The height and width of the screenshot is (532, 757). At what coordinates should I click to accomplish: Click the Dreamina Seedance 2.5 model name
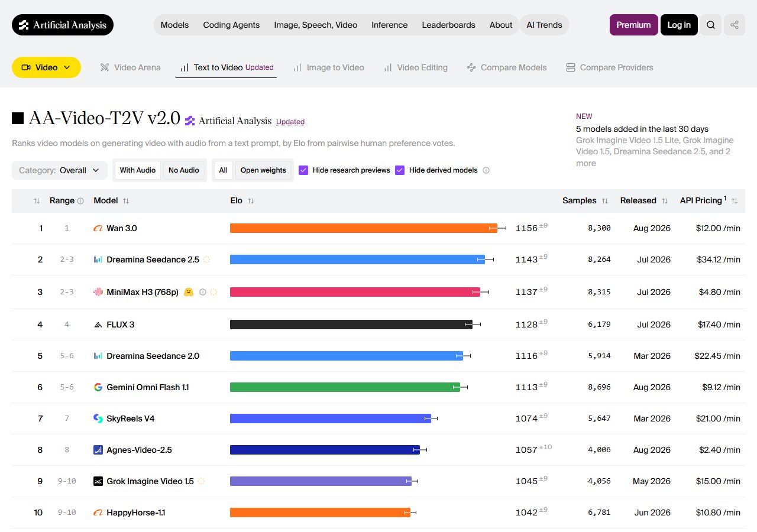[153, 259]
